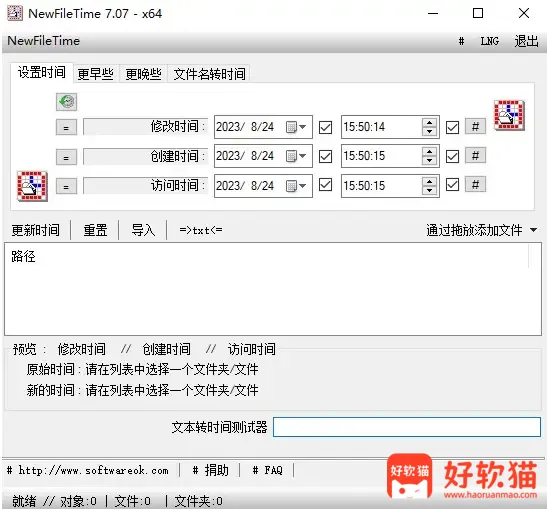Increase the 创建时间 time with up spinner
The image size is (547, 509).
429,152
